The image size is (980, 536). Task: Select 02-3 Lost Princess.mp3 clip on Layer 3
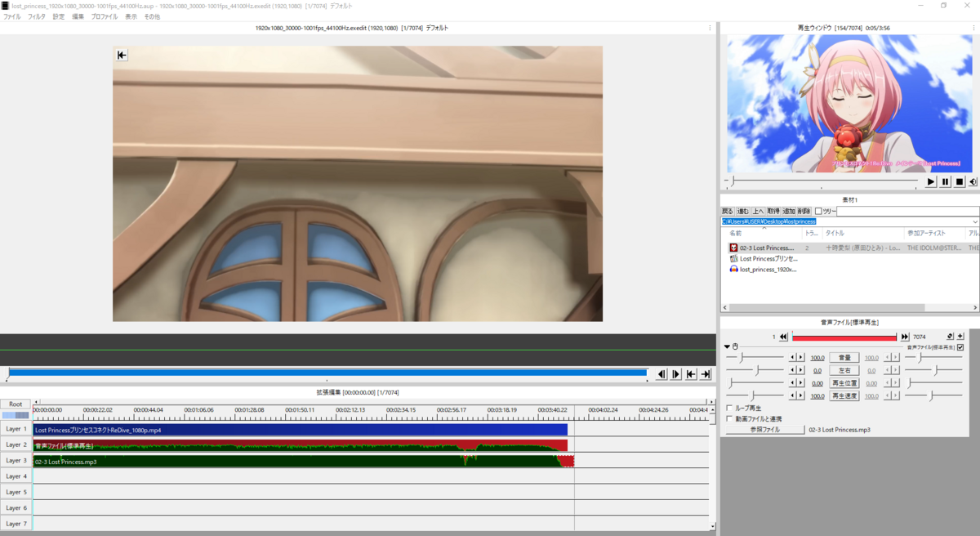pos(303,461)
